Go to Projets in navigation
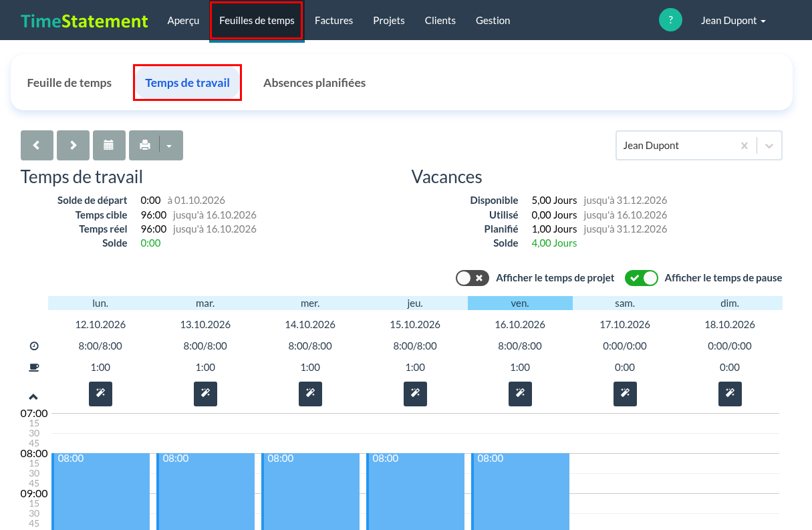This screenshot has width=812, height=530. [x=389, y=21]
